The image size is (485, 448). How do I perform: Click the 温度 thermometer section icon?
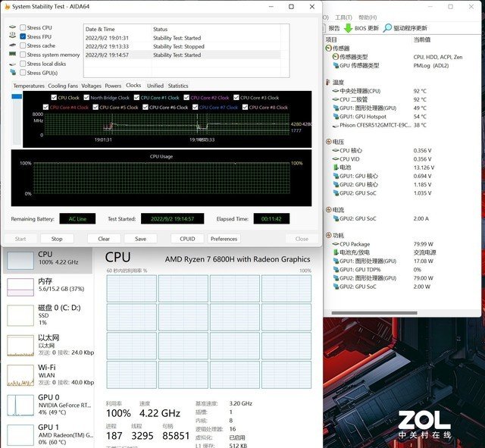(x=328, y=83)
